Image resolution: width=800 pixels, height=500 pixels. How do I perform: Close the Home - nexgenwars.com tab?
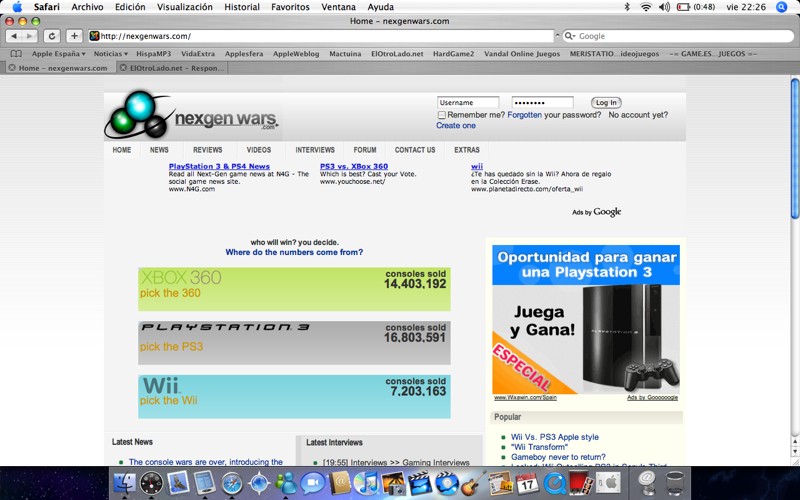click(12, 67)
